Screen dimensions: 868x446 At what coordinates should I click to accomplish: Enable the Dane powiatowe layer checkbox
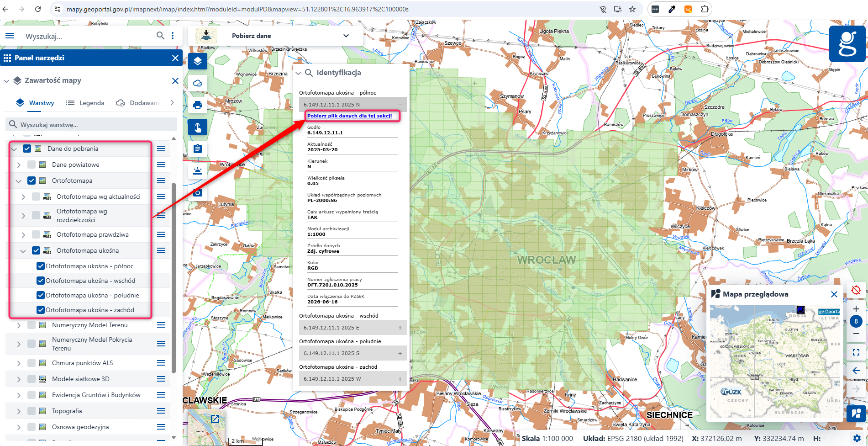pos(32,165)
